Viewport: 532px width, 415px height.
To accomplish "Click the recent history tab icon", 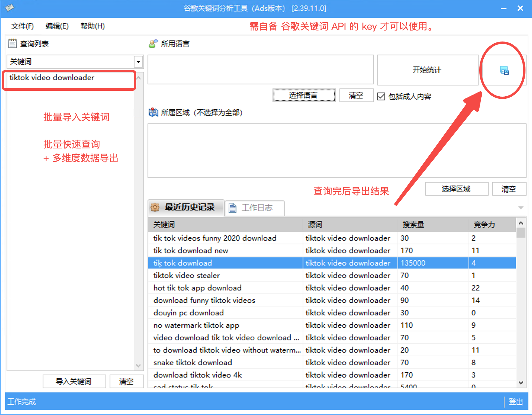I will coord(155,207).
